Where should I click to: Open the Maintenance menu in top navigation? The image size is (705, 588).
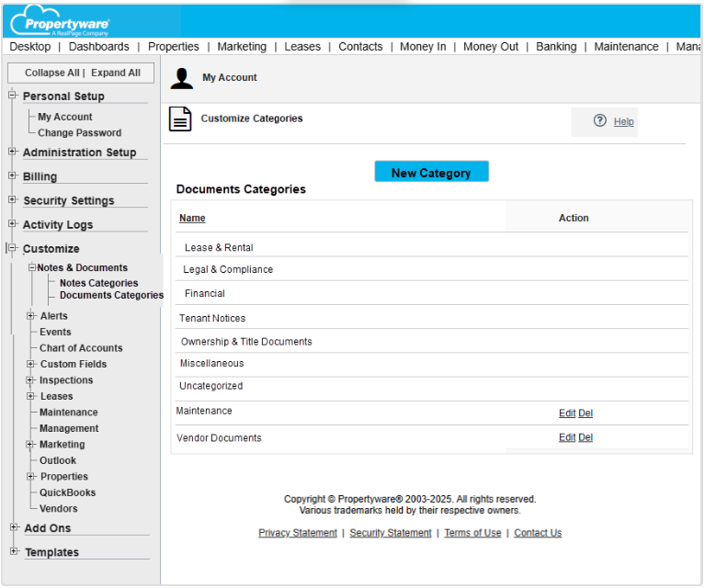(x=626, y=47)
